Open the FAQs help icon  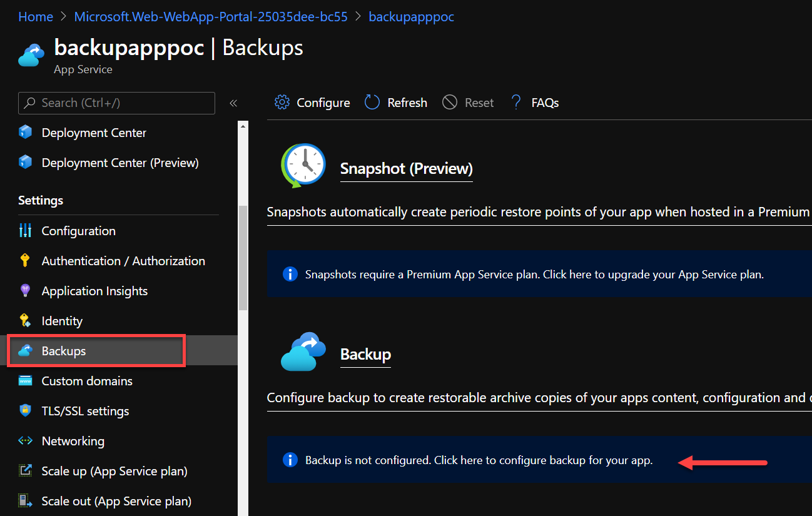[515, 102]
